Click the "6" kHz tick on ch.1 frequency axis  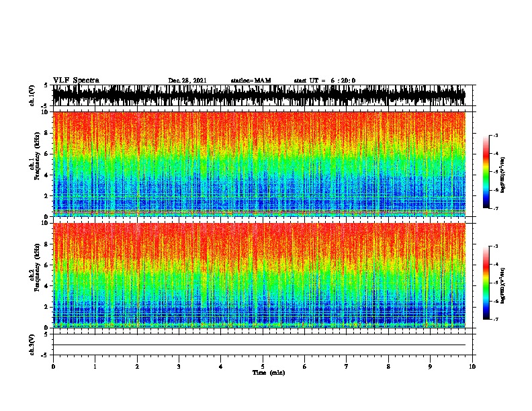click(47, 154)
